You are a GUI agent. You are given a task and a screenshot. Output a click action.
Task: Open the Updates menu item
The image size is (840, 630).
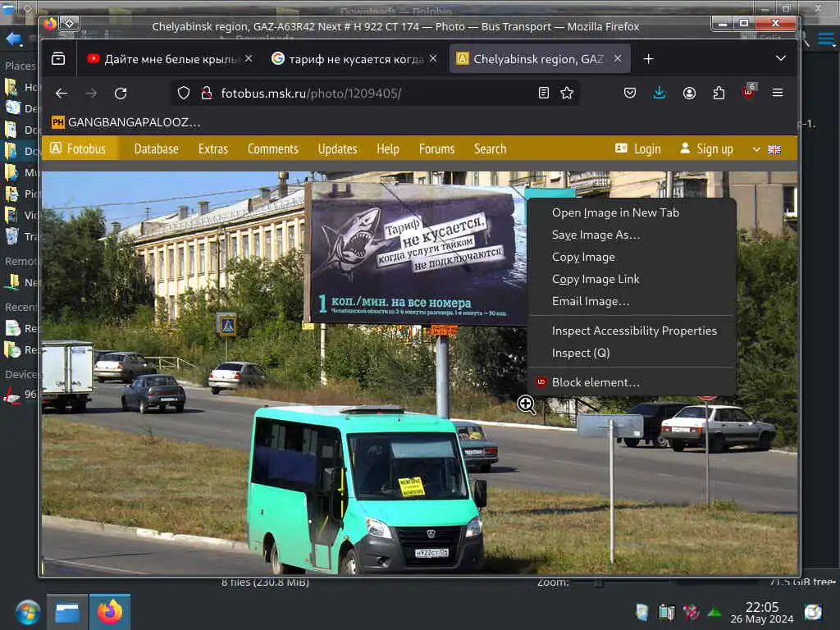pos(337,149)
